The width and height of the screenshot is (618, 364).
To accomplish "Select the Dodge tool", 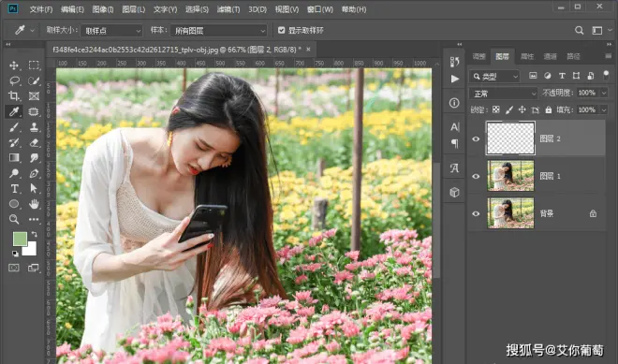I will [x=14, y=173].
